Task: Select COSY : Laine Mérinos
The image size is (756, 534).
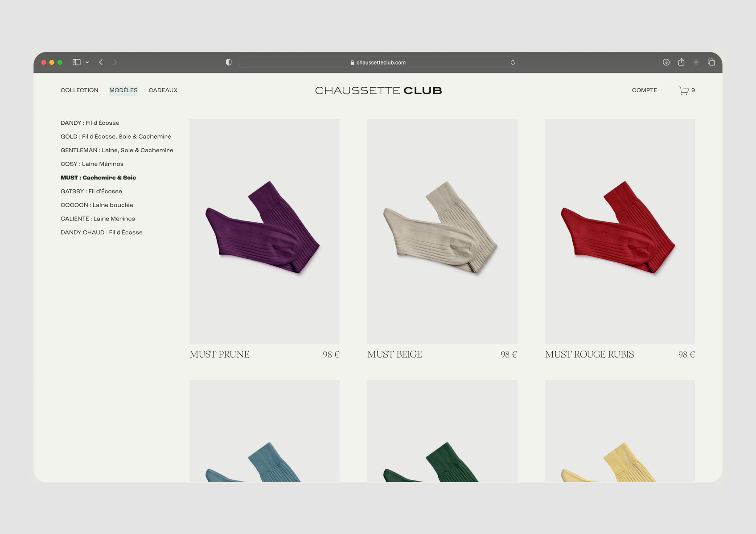Action: (x=92, y=164)
